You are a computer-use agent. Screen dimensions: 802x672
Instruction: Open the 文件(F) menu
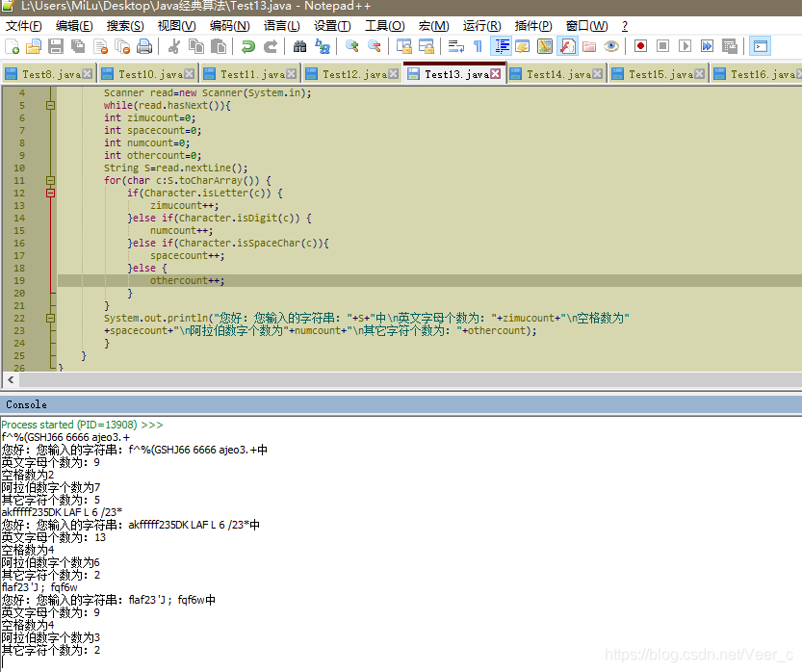click(x=23, y=26)
